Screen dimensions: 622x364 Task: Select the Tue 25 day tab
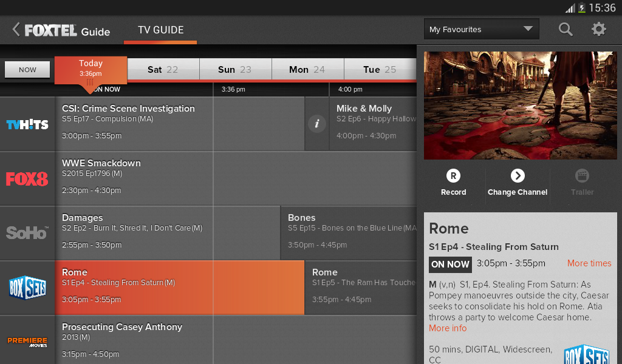[380, 69]
